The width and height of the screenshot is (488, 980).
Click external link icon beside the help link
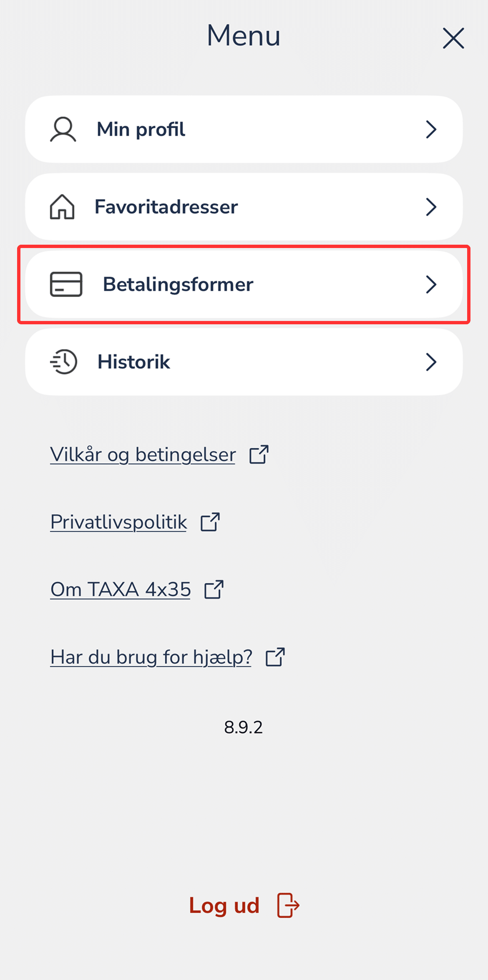[x=275, y=657]
